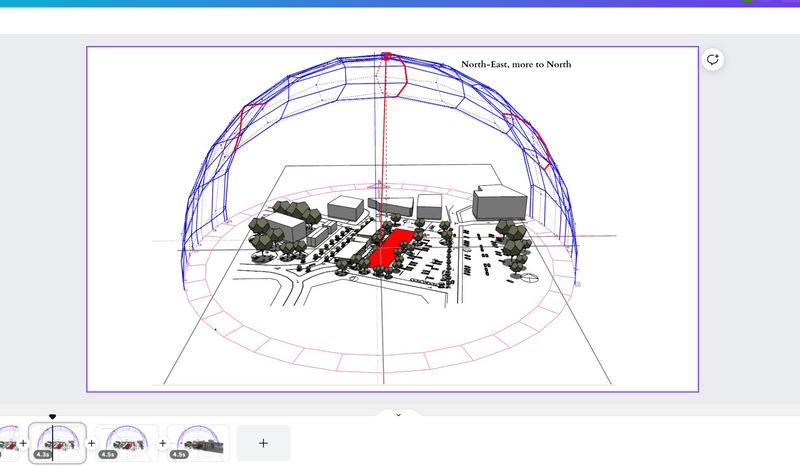Viewport: 800px width, 466px height.
Task: Select the sun path dome image on canvas
Action: pyautogui.click(x=384, y=218)
